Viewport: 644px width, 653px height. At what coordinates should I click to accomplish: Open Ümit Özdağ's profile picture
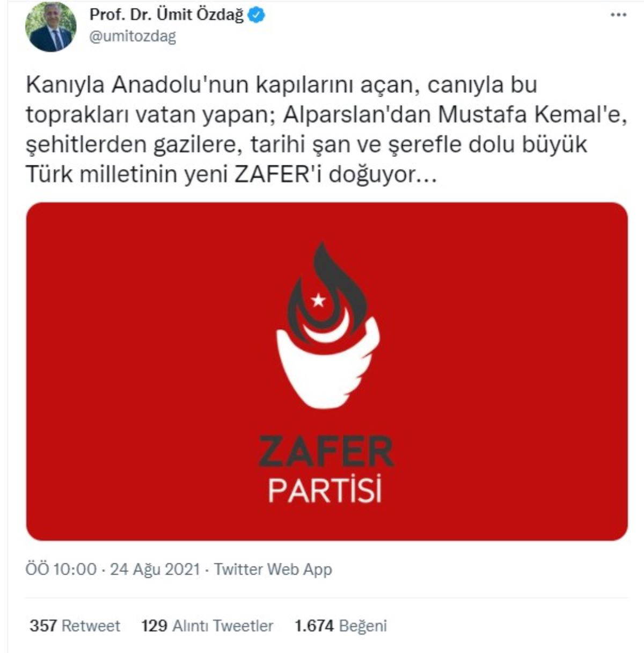[51, 27]
